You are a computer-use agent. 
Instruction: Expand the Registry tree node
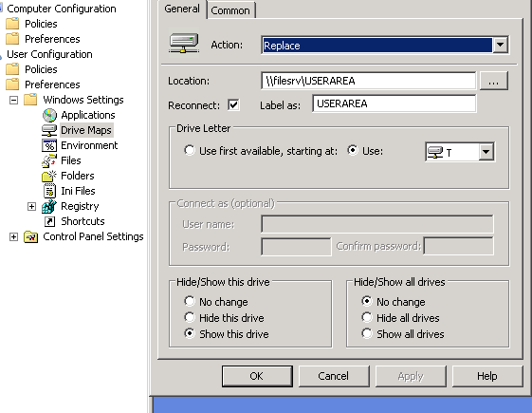[31, 206]
